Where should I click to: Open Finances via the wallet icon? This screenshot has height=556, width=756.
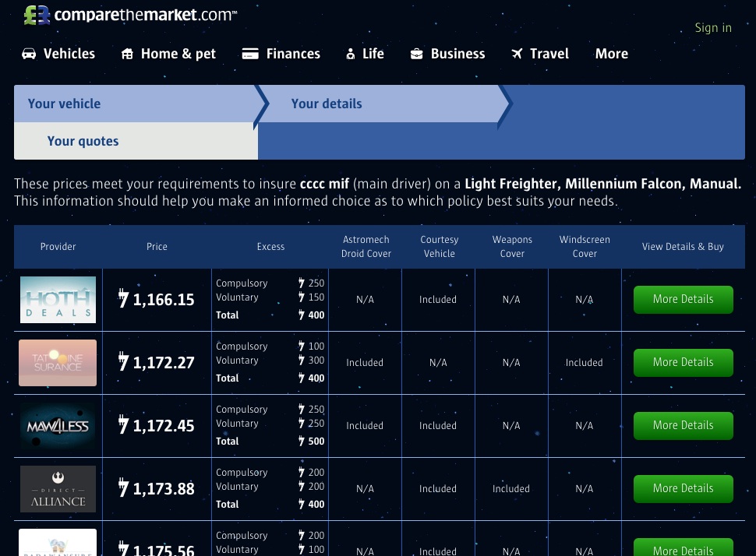click(x=250, y=54)
